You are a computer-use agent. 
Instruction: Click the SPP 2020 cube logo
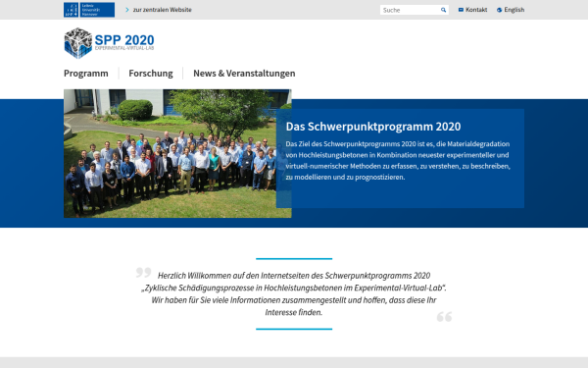(78, 43)
